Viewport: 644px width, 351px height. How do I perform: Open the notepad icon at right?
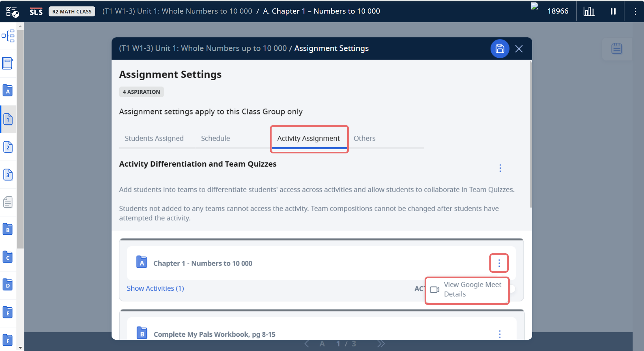tap(617, 49)
